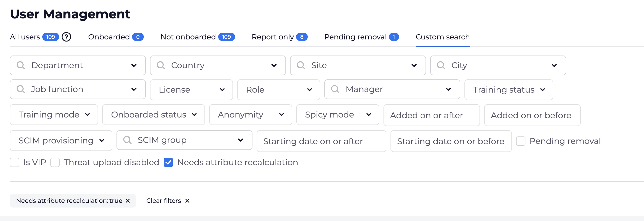Click the search icon in Manager field
The height and width of the screenshot is (221, 644).
point(335,89)
